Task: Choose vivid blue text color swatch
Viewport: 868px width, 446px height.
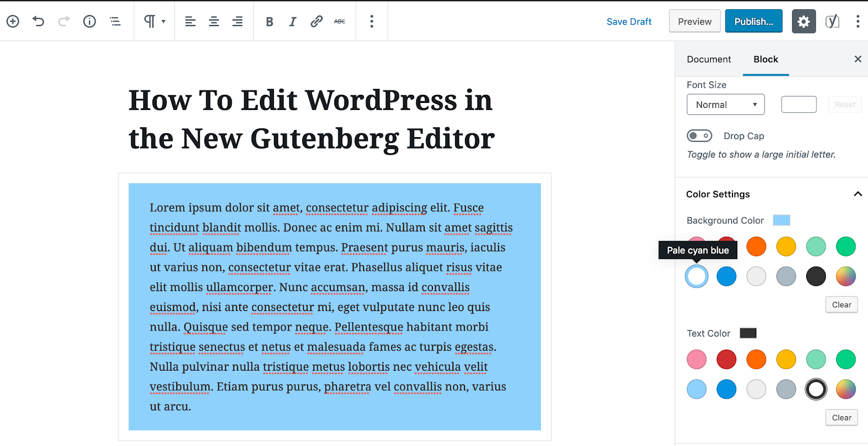Action: click(x=726, y=389)
